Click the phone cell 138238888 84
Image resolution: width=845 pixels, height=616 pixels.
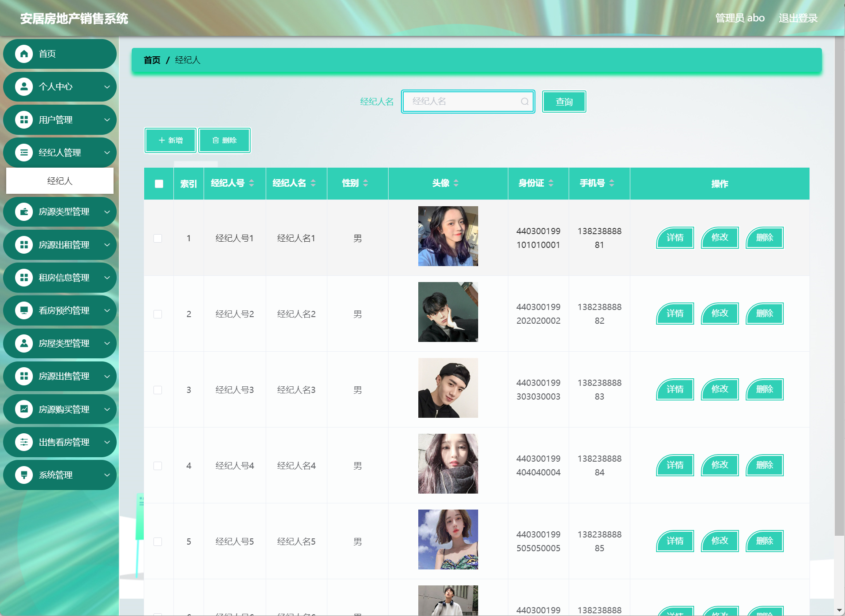599,465
